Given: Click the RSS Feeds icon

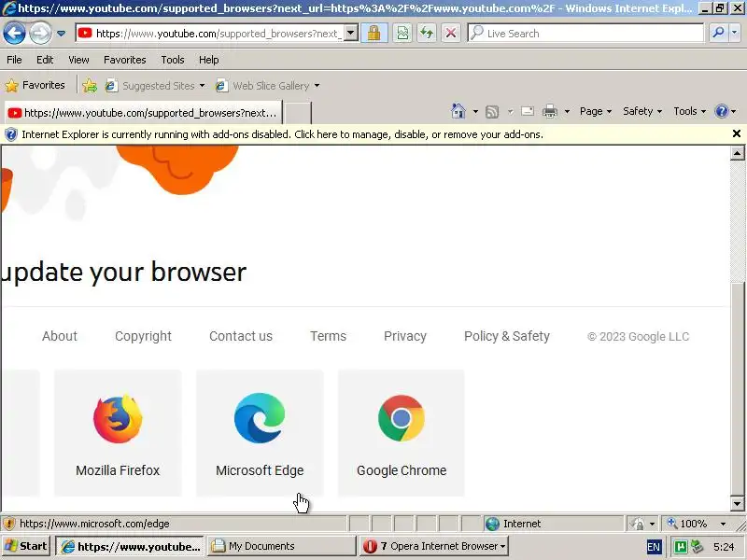Looking at the screenshot, I should (492, 112).
